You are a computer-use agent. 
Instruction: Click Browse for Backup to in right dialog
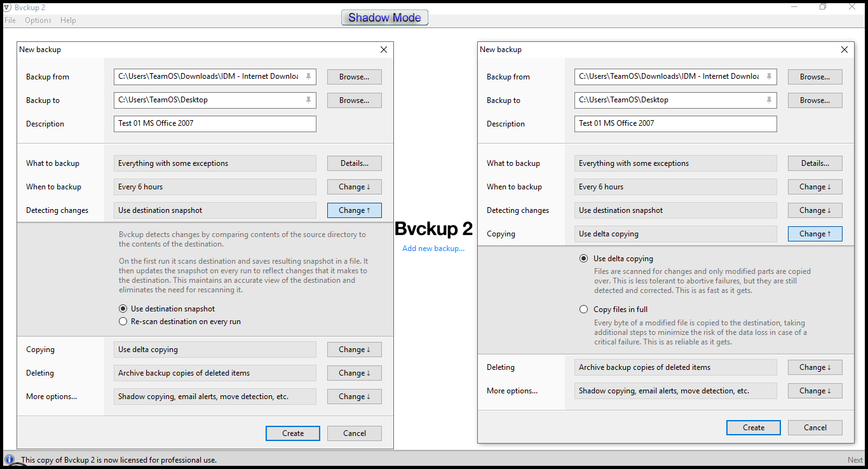815,100
